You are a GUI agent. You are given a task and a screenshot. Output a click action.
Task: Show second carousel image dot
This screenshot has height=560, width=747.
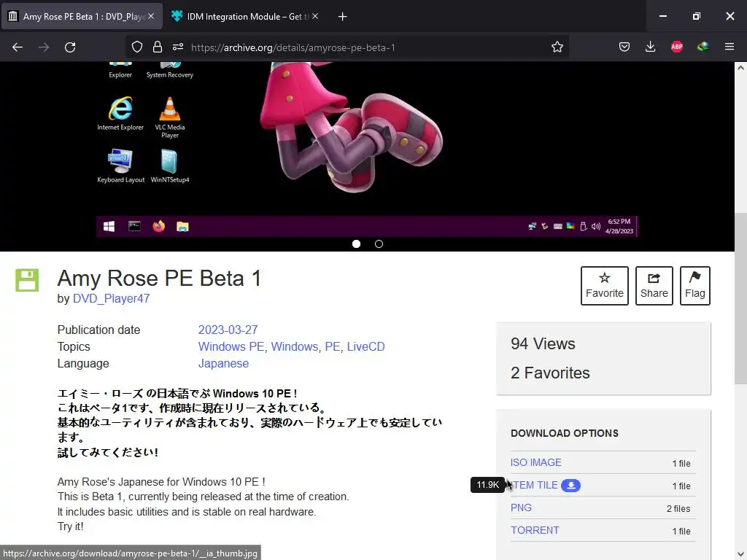pyautogui.click(x=379, y=244)
